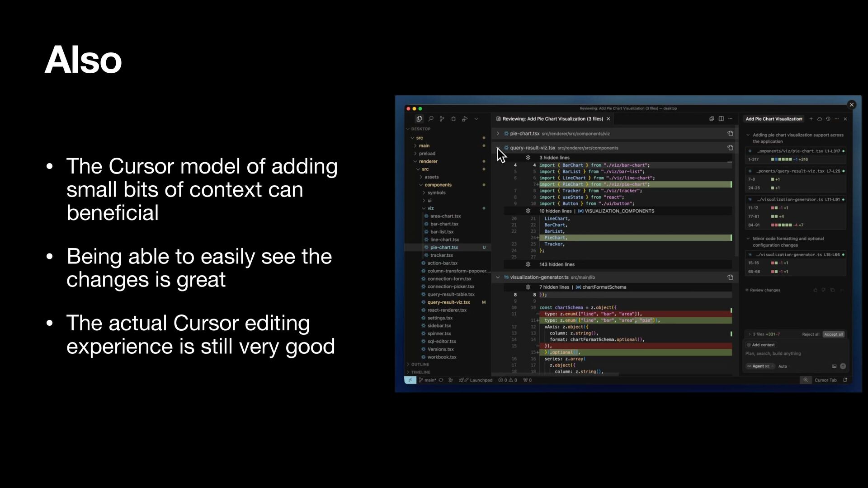The height and width of the screenshot is (488, 868).
Task: Open sql-editor.tsx in the explorer
Action: [x=441, y=342]
